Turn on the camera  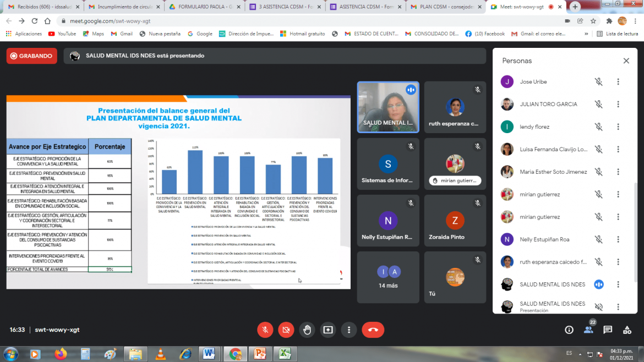tap(286, 330)
